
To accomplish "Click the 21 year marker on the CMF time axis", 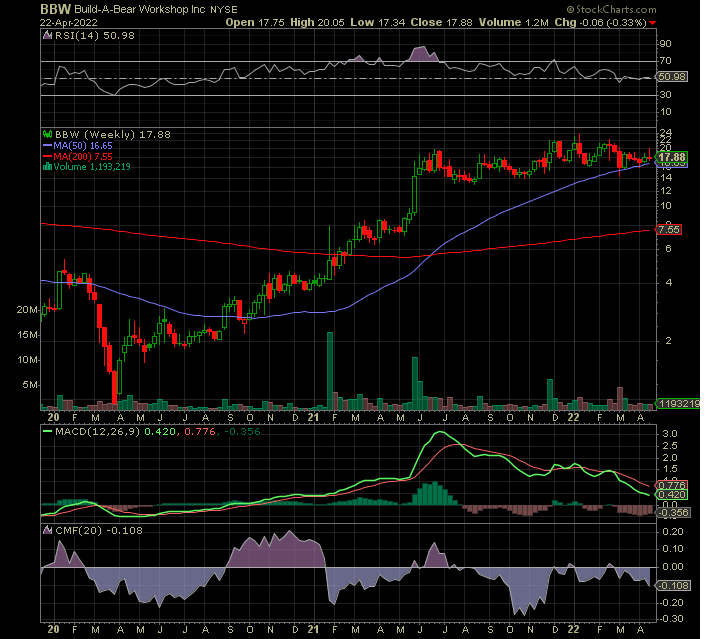I will point(313,629).
